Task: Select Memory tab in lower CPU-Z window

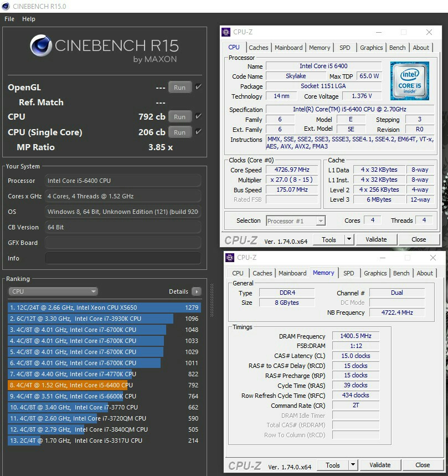Action: (x=323, y=273)
